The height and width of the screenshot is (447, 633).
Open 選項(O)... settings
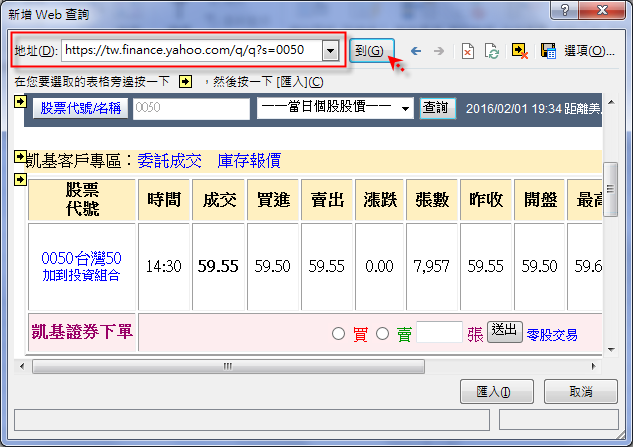(x=589, y=51)
